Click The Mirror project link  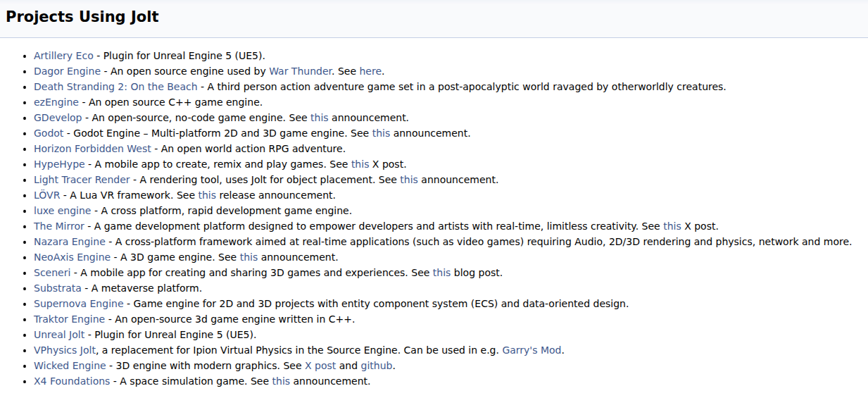pyautogui.click(x=58, y=226)
